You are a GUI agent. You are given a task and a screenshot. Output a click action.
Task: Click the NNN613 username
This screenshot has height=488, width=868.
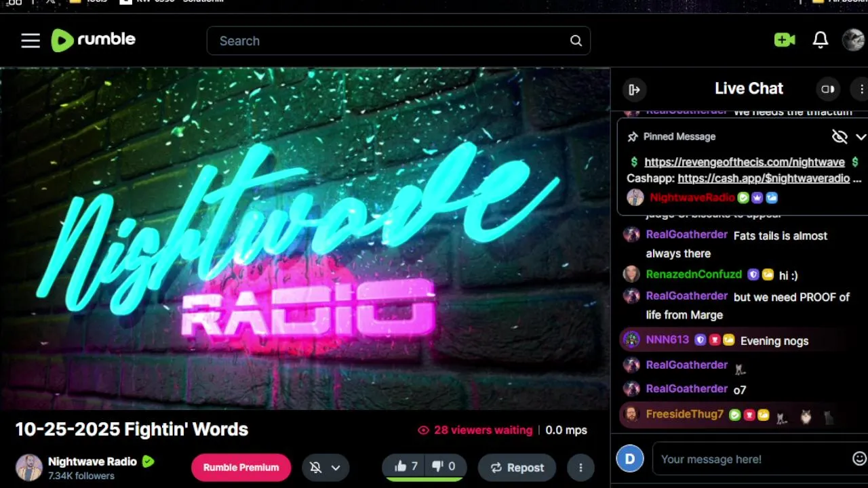(x=667, y=340)
